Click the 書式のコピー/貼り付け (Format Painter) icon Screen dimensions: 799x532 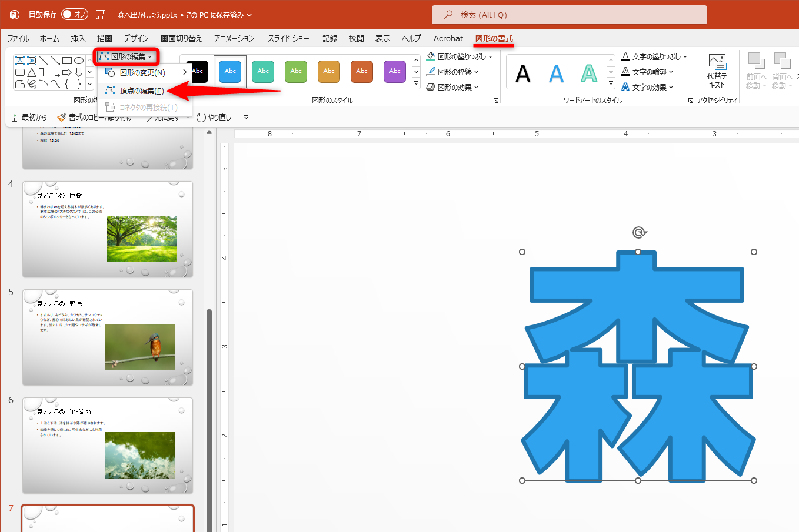pos(62,116)
